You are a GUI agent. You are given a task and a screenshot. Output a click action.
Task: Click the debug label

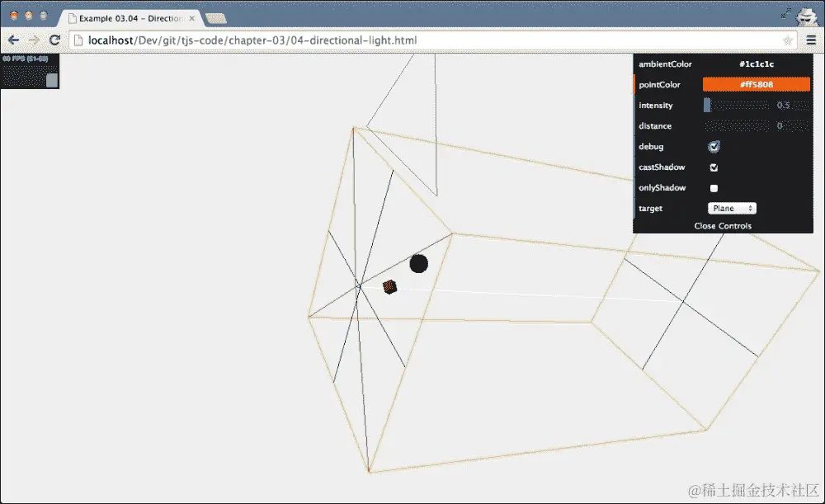click(x=651, y=147)
